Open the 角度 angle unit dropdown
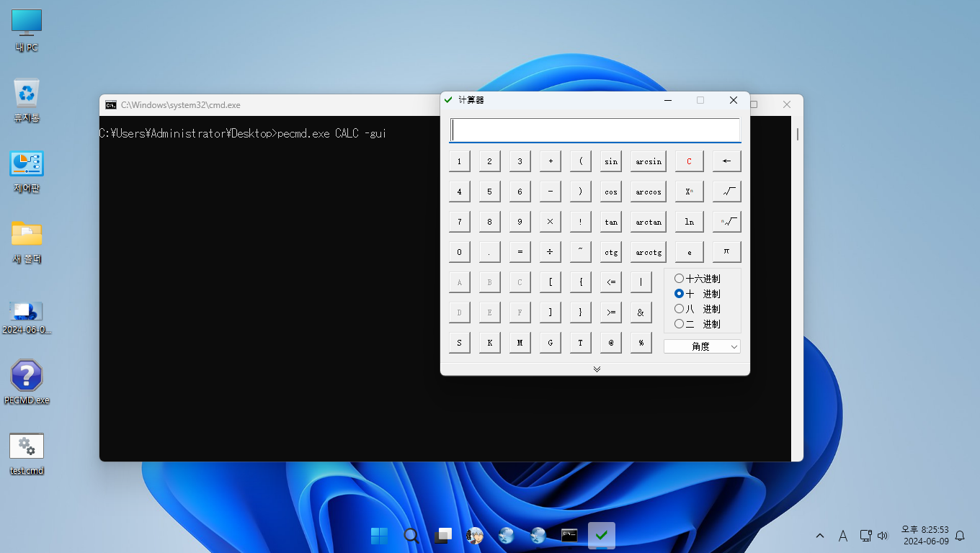This screenshot has height=553, width=980. pos(702,346)
